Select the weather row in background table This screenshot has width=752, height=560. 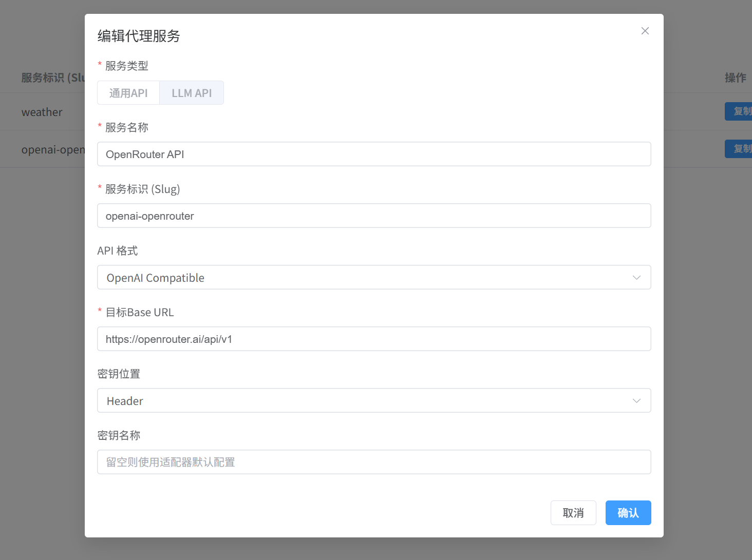42,112
